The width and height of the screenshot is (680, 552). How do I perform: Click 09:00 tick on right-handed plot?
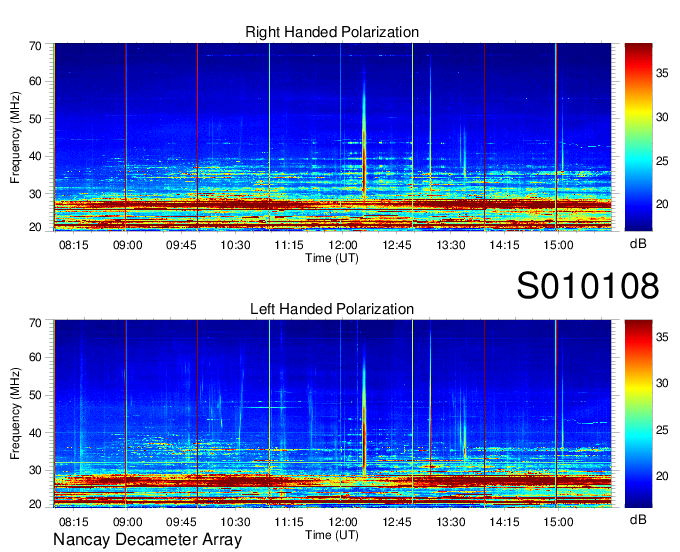[x=128, y=245]
